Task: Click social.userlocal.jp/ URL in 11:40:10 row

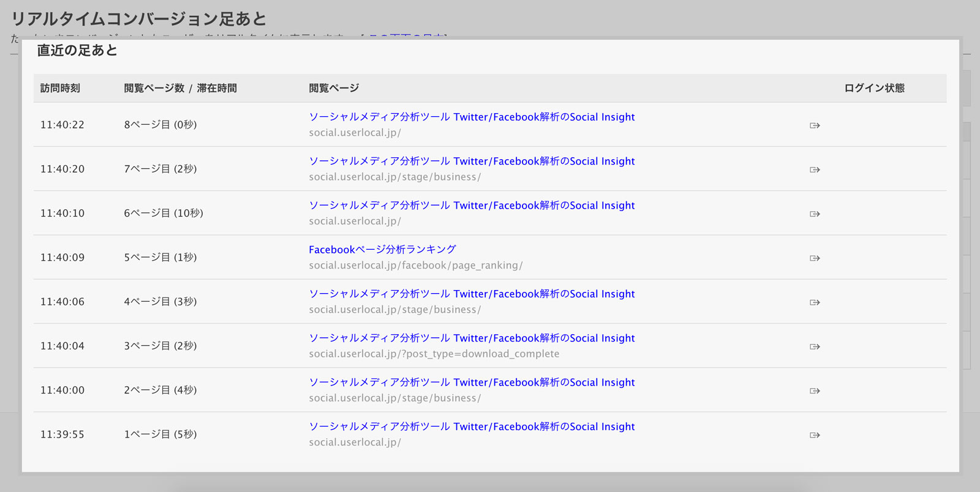Action: pyautogui.click(x=355, y=221)
